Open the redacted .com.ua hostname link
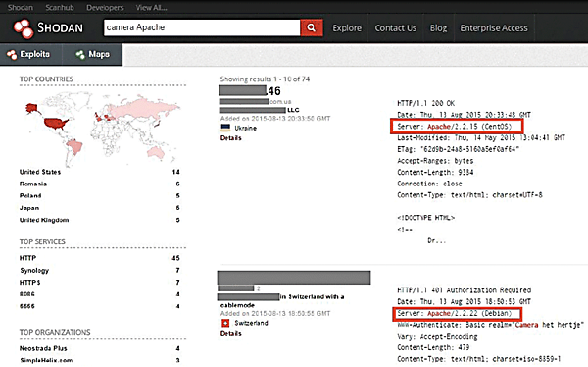The width and height of the screenshot is (588, 367). click(256, 101)
